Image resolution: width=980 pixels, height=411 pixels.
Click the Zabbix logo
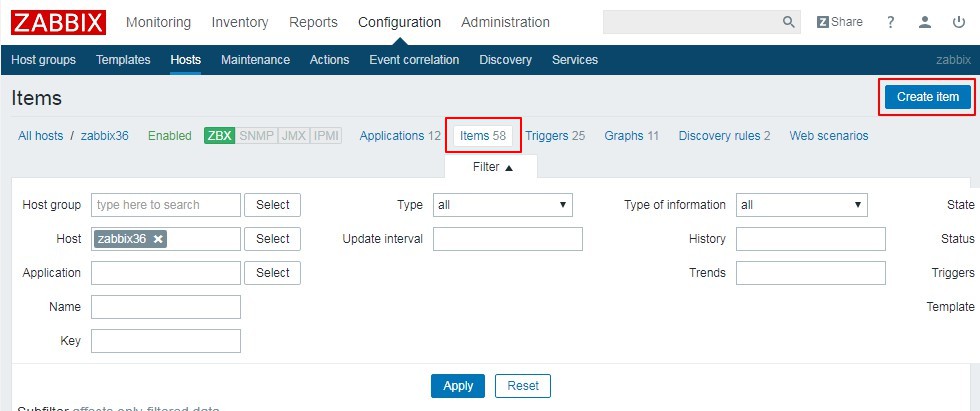tap(56, 22)
